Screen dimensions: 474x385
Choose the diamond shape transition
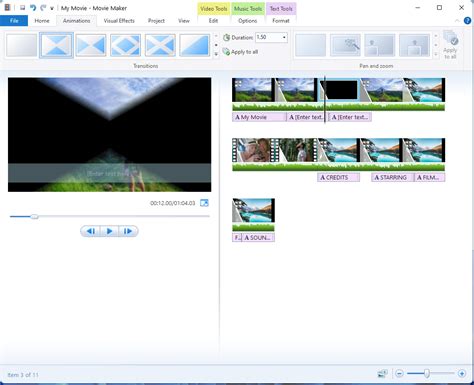(x=125, y=45)
